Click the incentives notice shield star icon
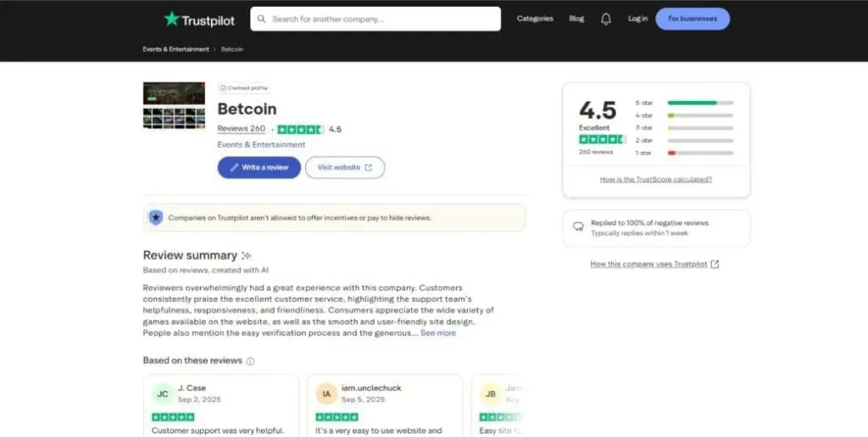Image resolution: width=868 pixels, height=437 pixels. (x=156, y=218)
